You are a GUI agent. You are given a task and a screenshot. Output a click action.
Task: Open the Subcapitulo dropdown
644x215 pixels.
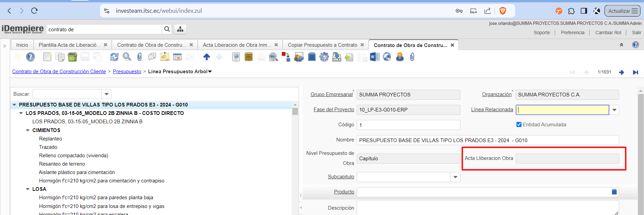[455, 177]
